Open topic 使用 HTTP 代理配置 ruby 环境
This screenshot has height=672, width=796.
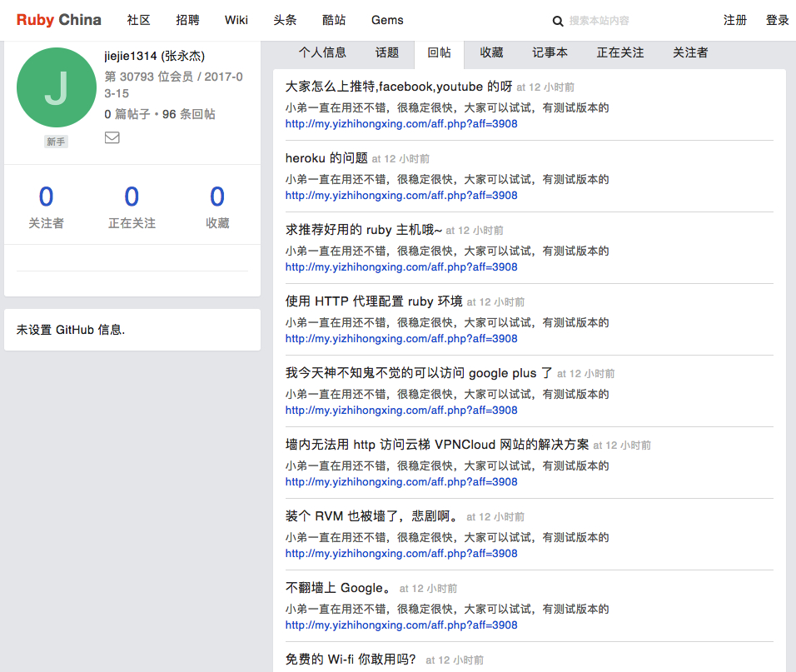point(374,301)
